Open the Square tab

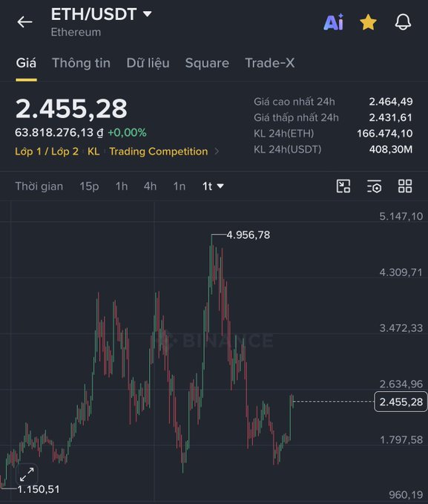[207, 63]
